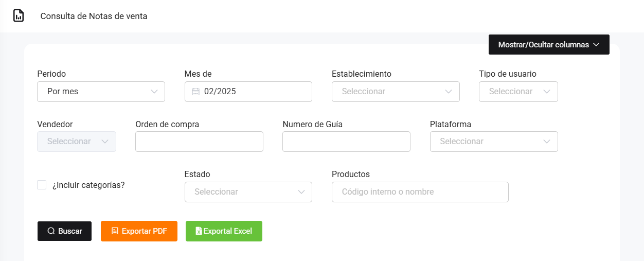Click the magnifier icon on Buscar button
Viewport: 644px width, 261px height.
coord(51,231)
